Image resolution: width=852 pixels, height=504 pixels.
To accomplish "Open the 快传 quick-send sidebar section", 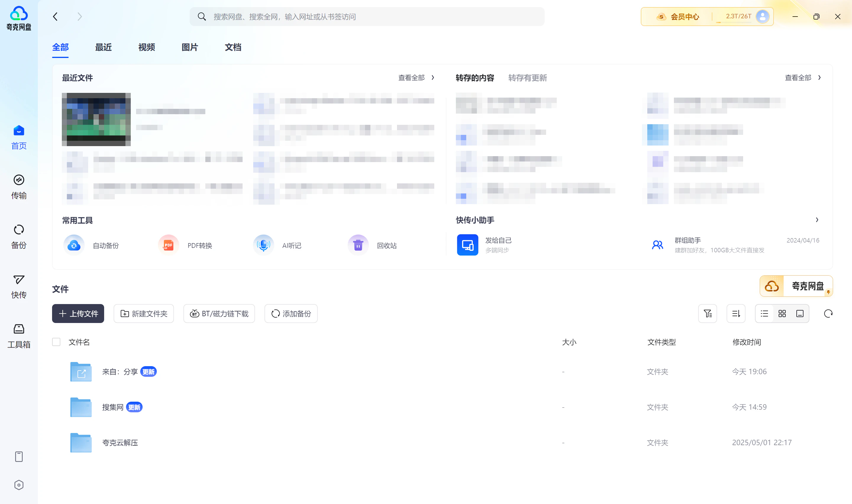I will pyautogui.click(x=19, y=287).
